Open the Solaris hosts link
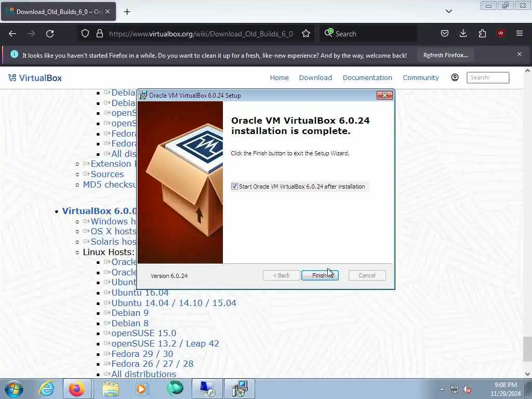The width and height of the screenshot is (532, 399). click(x=113, y=242)
